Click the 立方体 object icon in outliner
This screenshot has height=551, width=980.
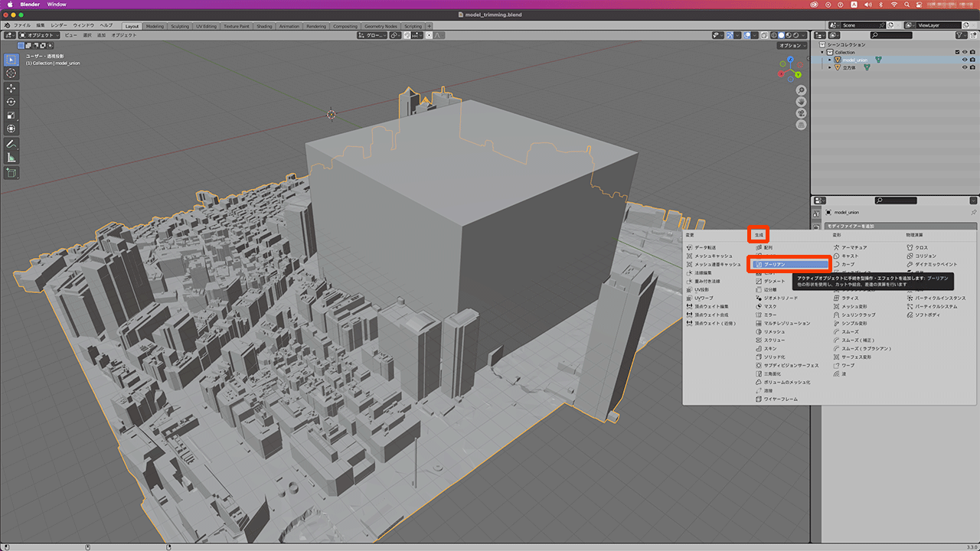pos(838,67)
